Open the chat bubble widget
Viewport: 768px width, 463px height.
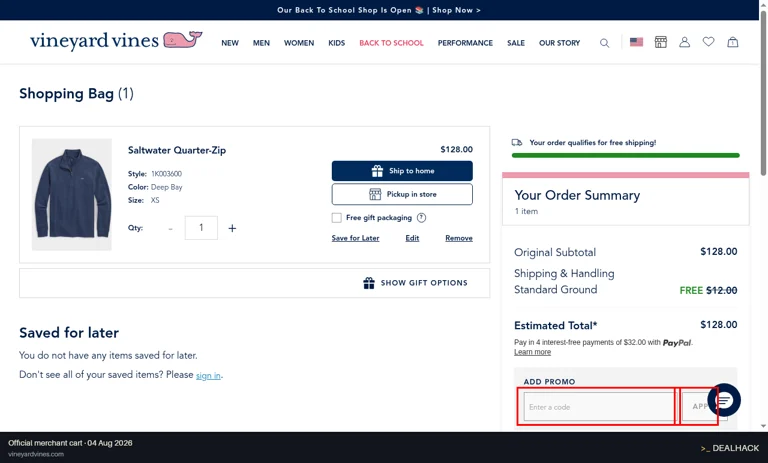(723, 400)
